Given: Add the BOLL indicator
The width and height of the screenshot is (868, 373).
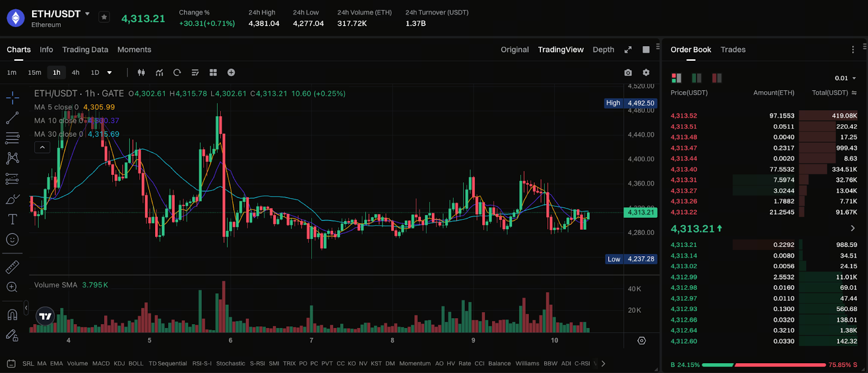Looking at the screenshot, I should coord(136,363).
